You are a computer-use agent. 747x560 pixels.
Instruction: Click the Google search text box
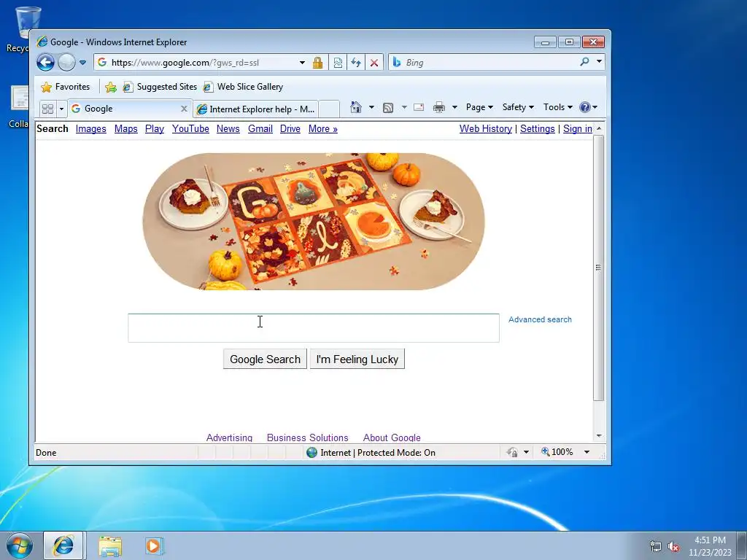(x=314, y=327)
